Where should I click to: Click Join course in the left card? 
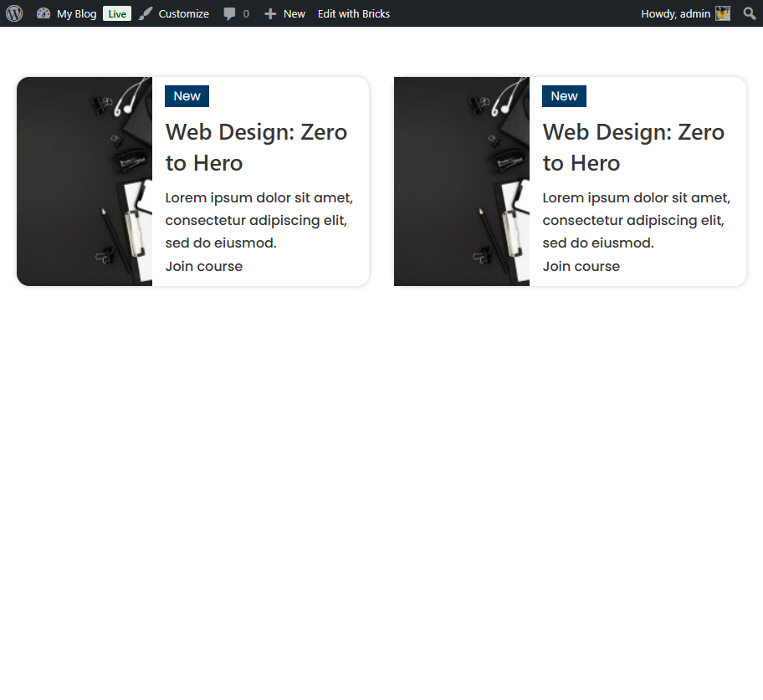pyautogui.click(x=204, y=266)
